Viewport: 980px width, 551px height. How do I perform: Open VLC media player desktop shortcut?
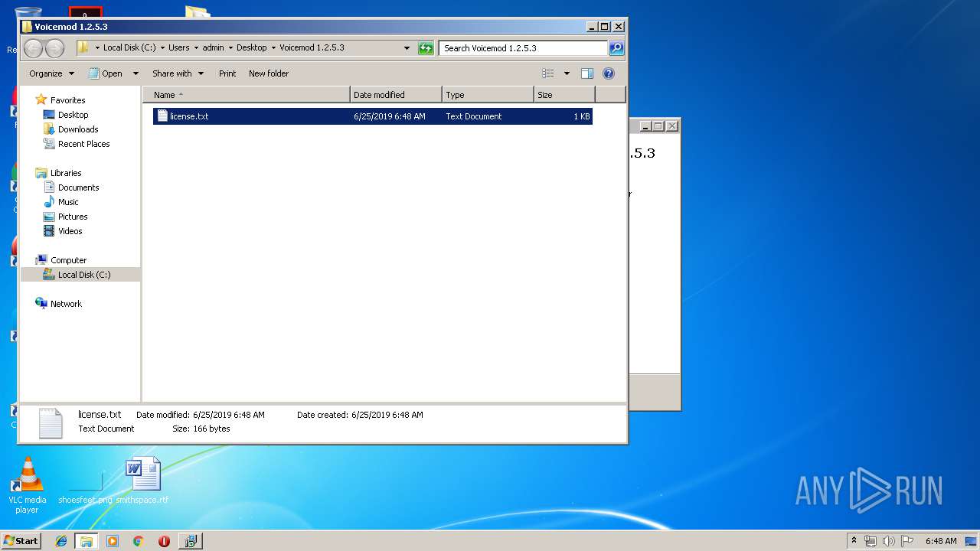[x=27, y=485]
